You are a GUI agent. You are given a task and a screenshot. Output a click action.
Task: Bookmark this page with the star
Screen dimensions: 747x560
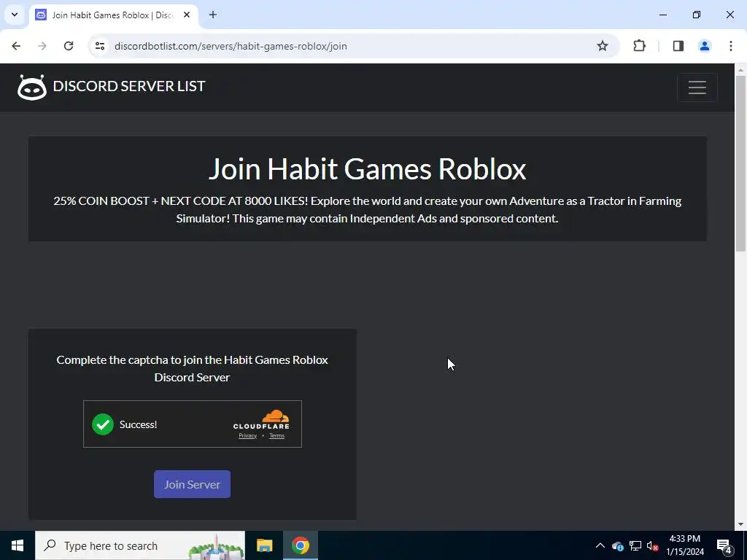[x=603, y=46]
